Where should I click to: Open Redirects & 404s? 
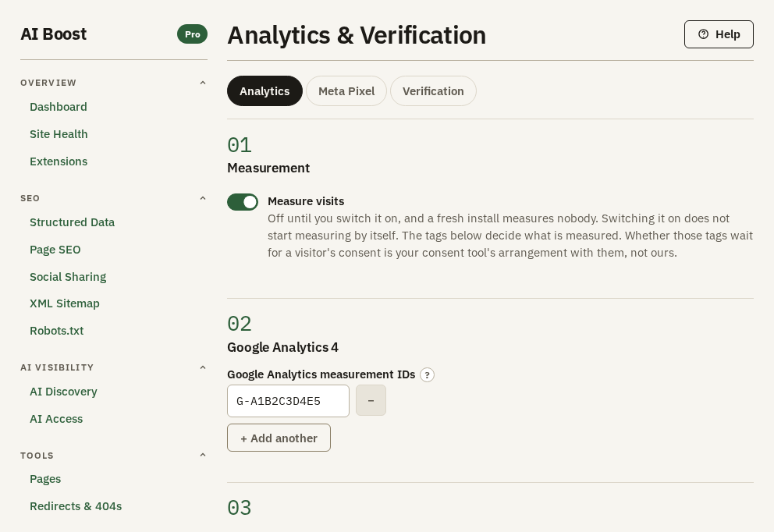pos(76,506)
